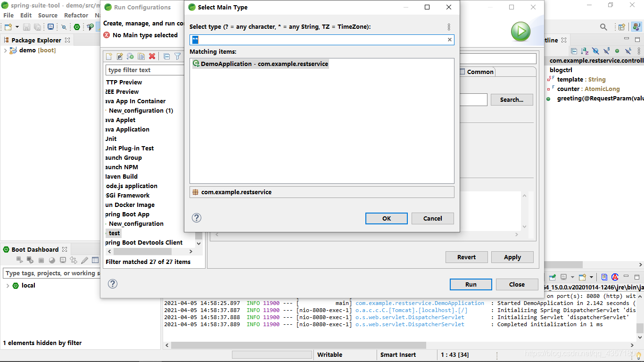Click Cancel in Select Main Type
The image size is (644, 362).
433,218
